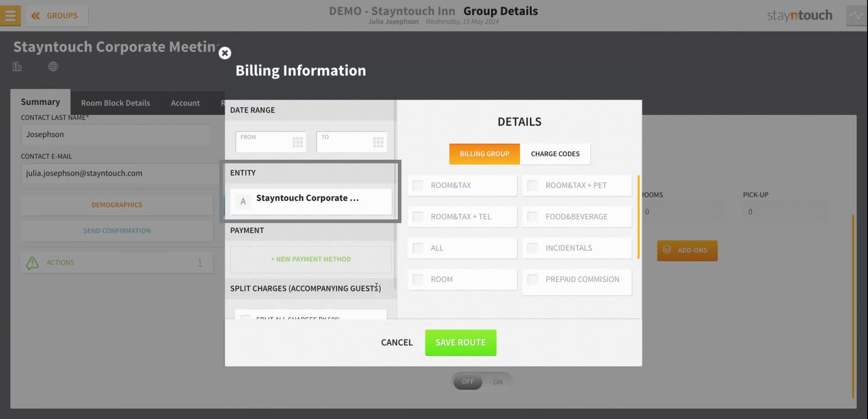
Task: Click the Contact Last Name field
Action: [115, 134]
